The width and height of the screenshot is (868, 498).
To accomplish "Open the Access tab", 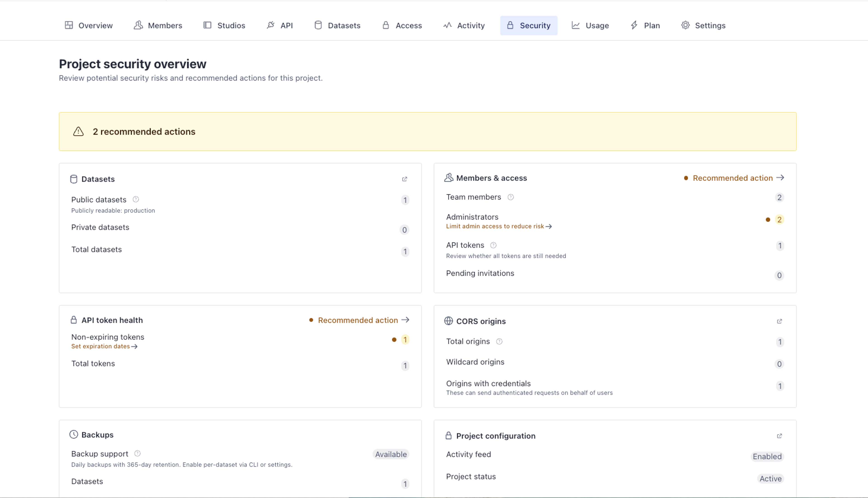I will [402, 25].
